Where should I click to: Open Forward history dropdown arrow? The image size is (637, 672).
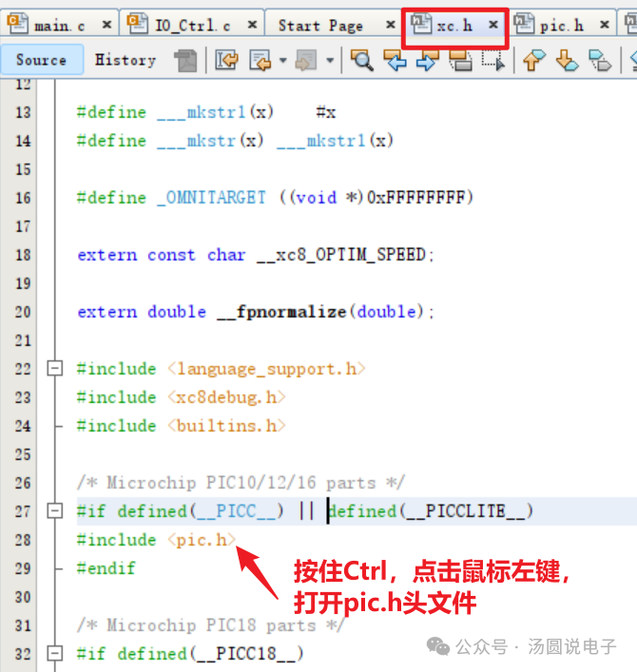point(330,60)
